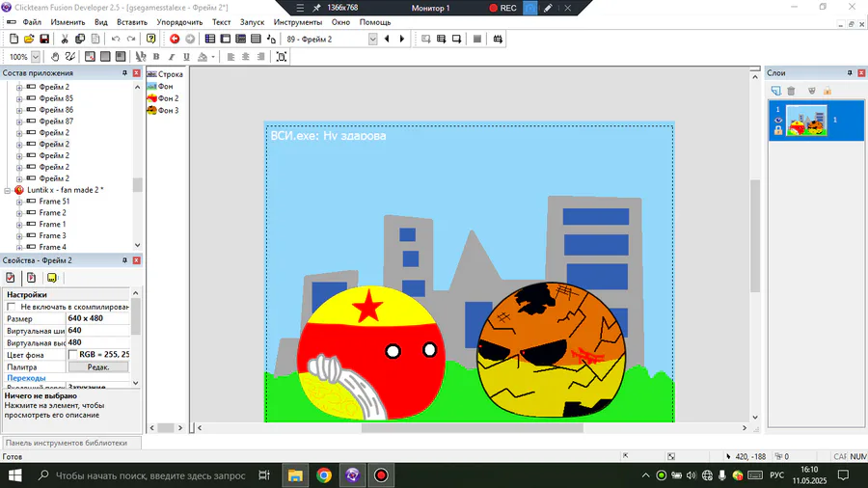Go to previous frame arrow
The width and height of the screenshot is (868, 488).
click(x=387, y=39)
